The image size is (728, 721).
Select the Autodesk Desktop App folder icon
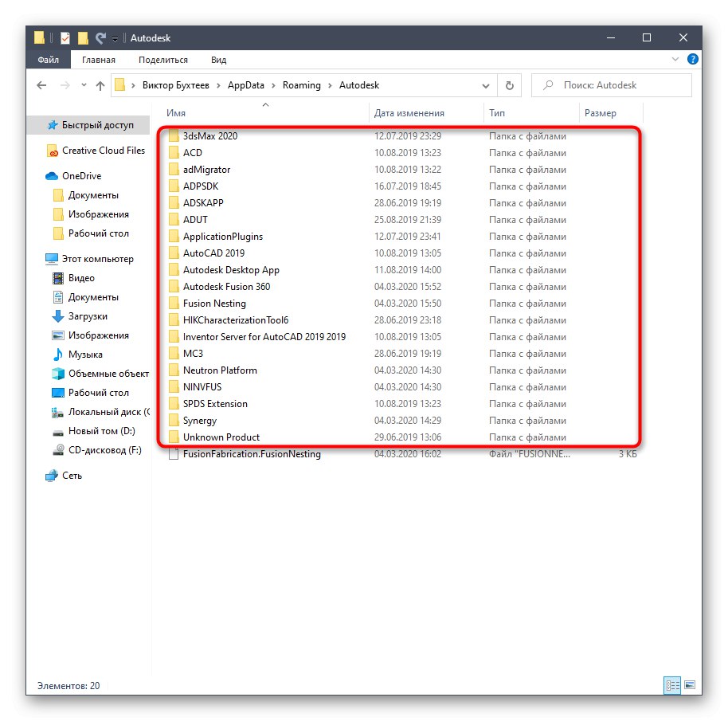click(x=174, y=270)
